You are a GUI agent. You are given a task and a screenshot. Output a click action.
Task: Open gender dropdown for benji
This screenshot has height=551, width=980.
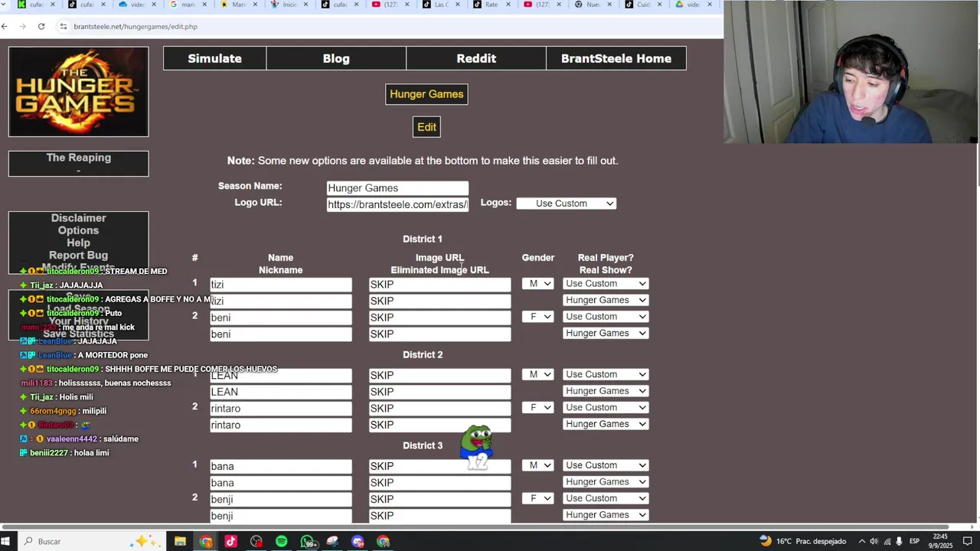pos(537,498)
